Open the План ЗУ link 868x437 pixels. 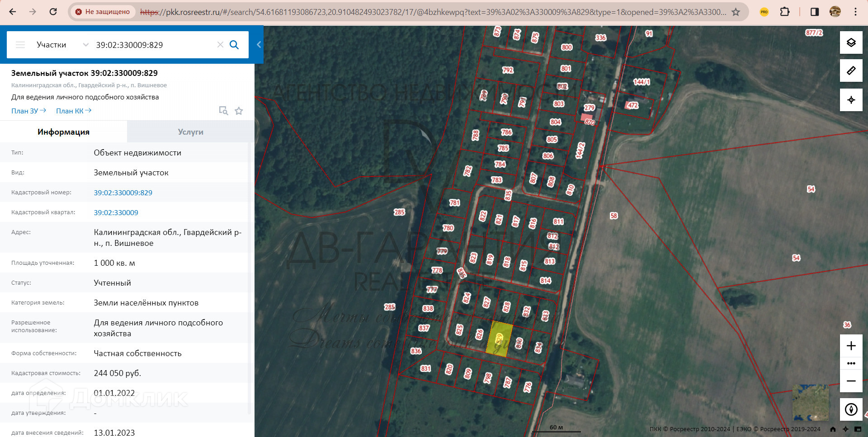tap(28, 111)
